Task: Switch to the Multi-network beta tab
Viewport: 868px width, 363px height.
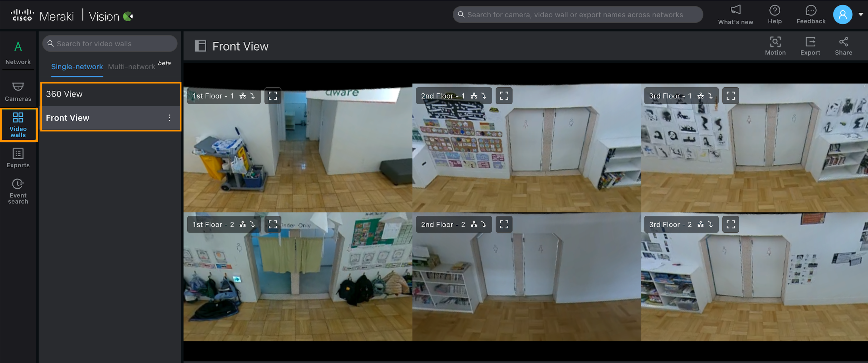Action: [131, 66]
